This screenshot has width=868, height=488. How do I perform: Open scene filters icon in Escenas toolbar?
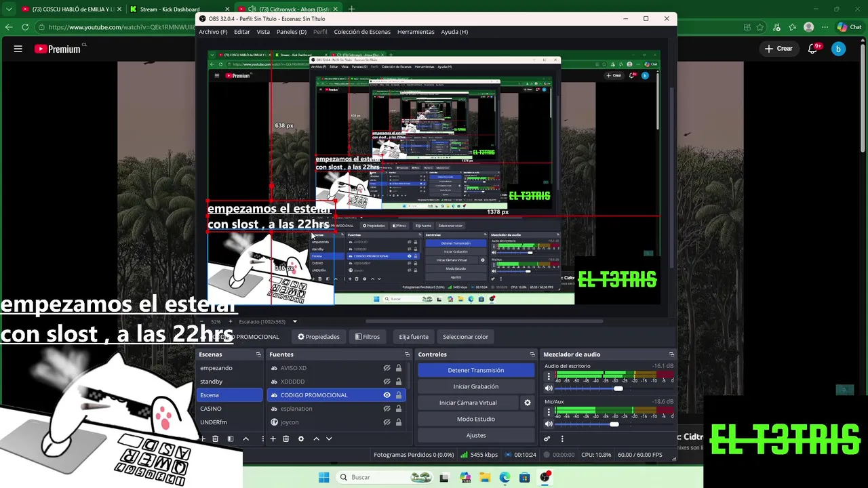tap(231, 439)
